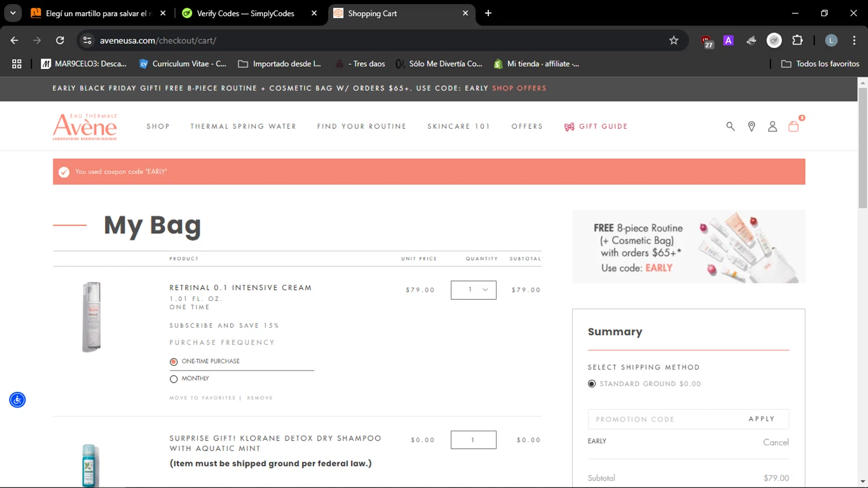This screenshot has height=488, width=868.
Task: Open Retrinal 0.1 Intensive Cream product link
Action: (x=241, y=288)
